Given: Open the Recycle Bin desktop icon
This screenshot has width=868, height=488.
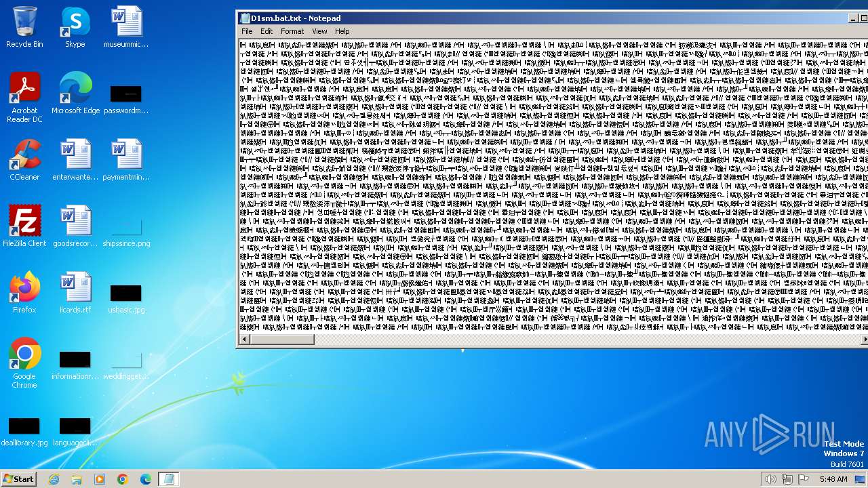Looking at the screenshot, I should click(24, 27).
